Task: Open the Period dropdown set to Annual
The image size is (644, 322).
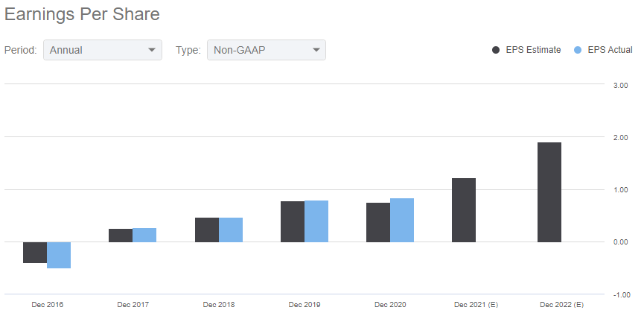Action: point(103,50)
